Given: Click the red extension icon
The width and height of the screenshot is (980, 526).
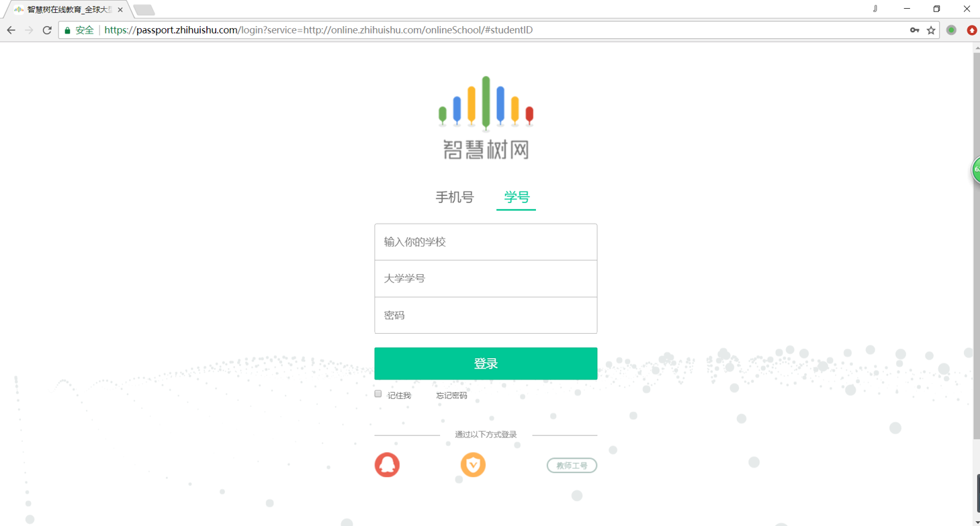Looking at the screenshot, I should (971, 30).
